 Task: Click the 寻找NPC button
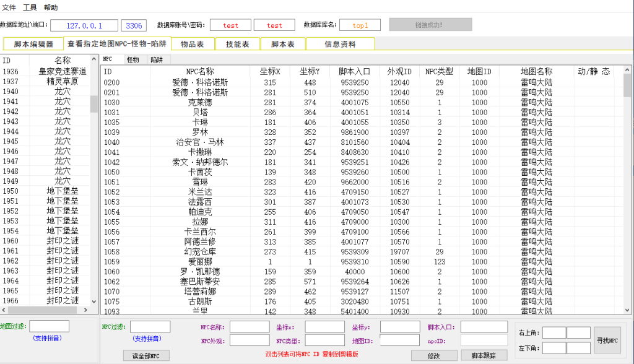click(x=607, y=340)
